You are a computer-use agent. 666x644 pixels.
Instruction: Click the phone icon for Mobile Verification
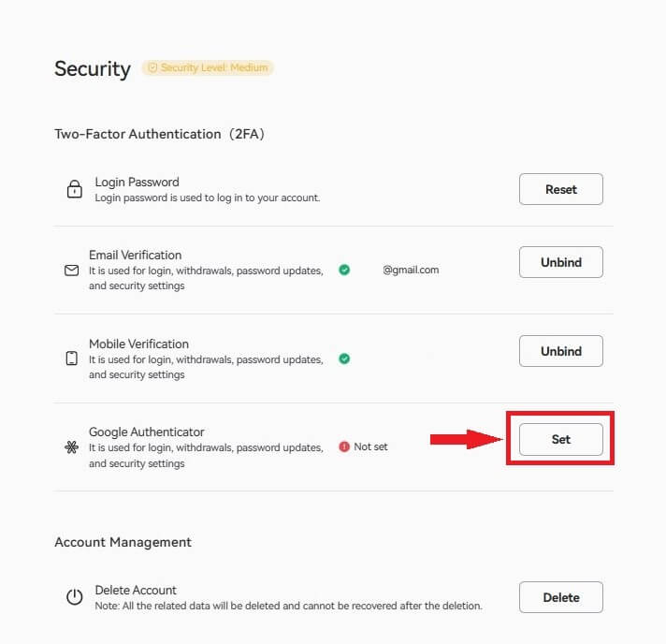point(72,359)
